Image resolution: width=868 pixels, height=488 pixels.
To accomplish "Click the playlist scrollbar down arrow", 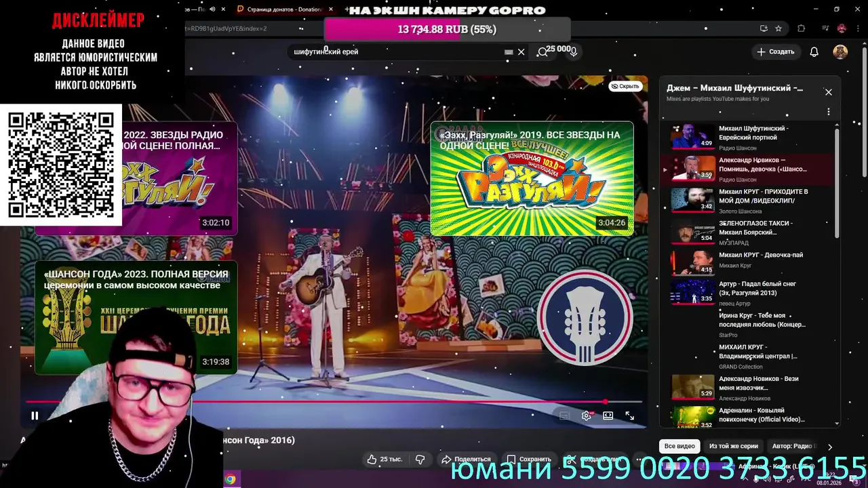I will (x=837, y=424).
